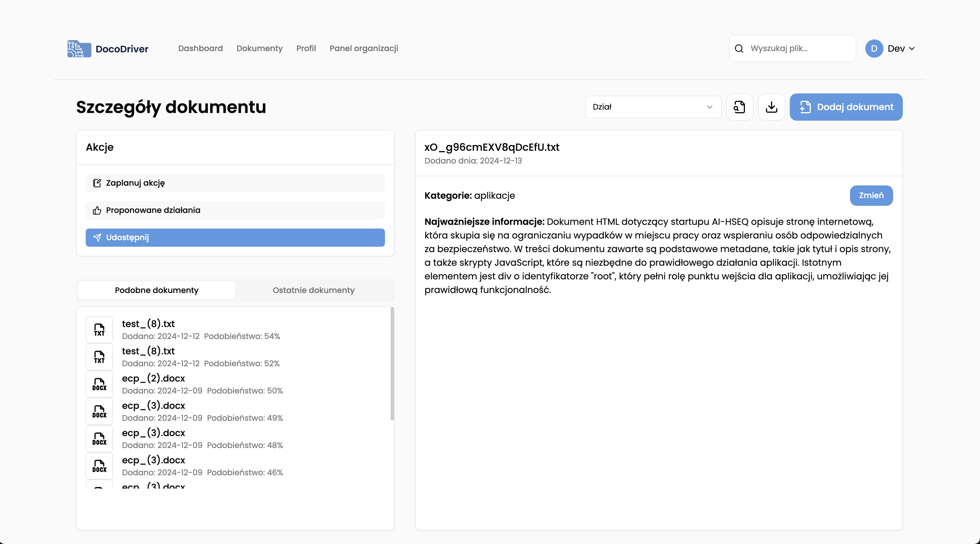Screen dimensions: 980x544
Task: Click the document search icon button
Action: [x=739, y=107]
